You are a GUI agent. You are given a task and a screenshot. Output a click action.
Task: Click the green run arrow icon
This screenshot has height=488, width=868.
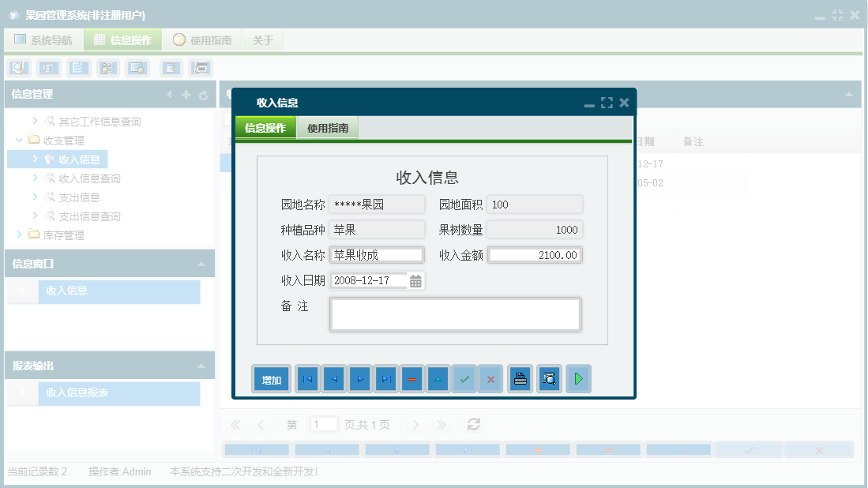pyautogui.click(x=577, y=379)
